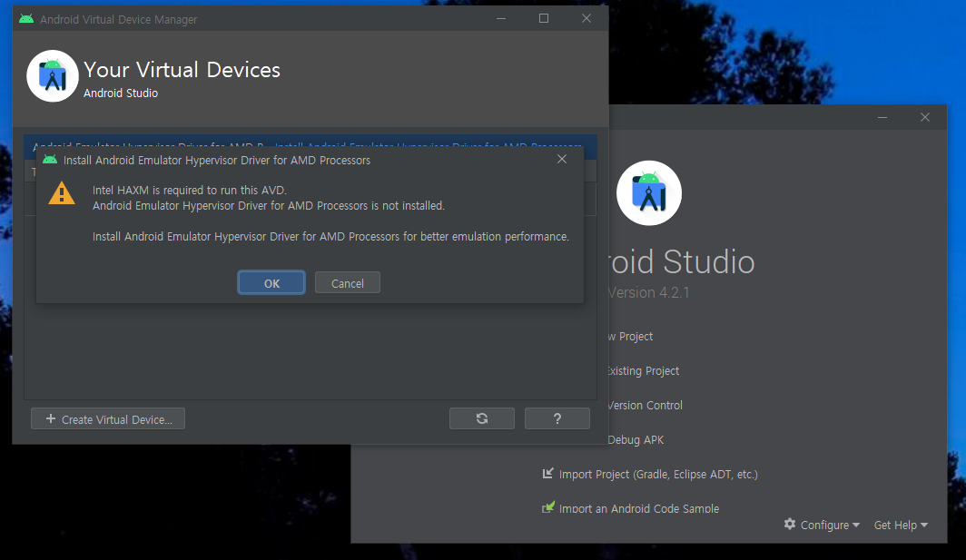Open the Get Help dropdown

point(901,525)
